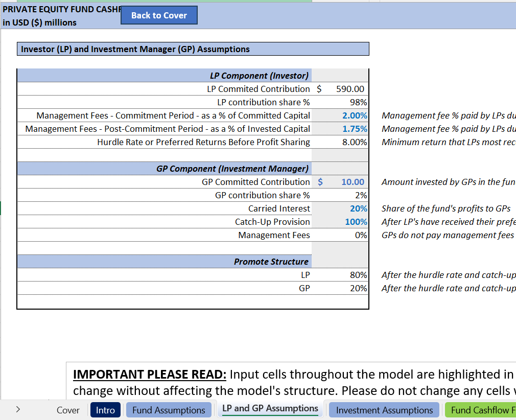This screenshot has width=516, height=420.
Task: Click the sheet tab scroll arrow
Action: 18,409
